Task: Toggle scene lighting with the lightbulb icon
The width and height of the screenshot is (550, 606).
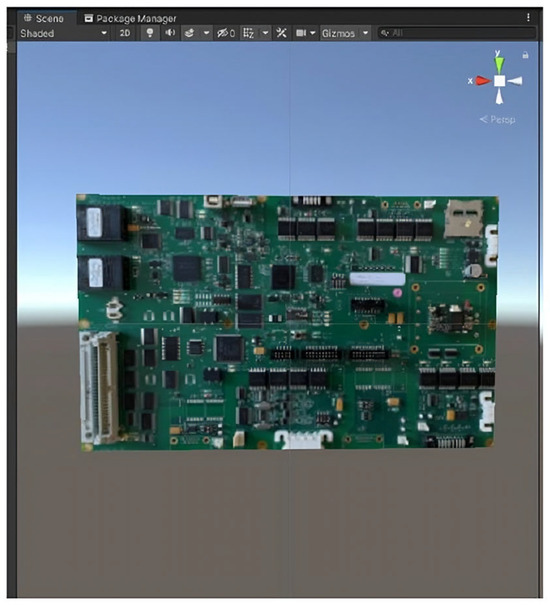Action: coord(150,33)
